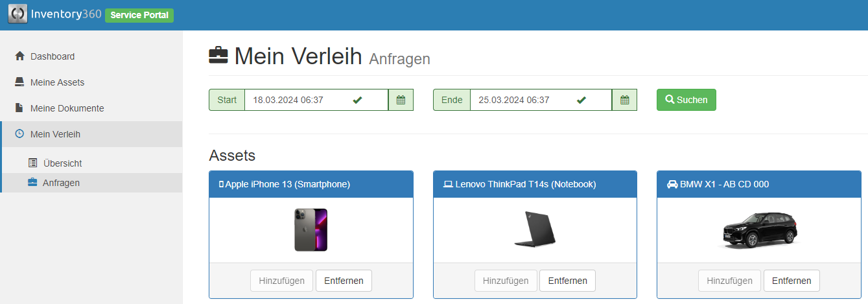Select the Anfragen submenu item
Viewport: 868px width, 304px height.
tap(91, 183)
